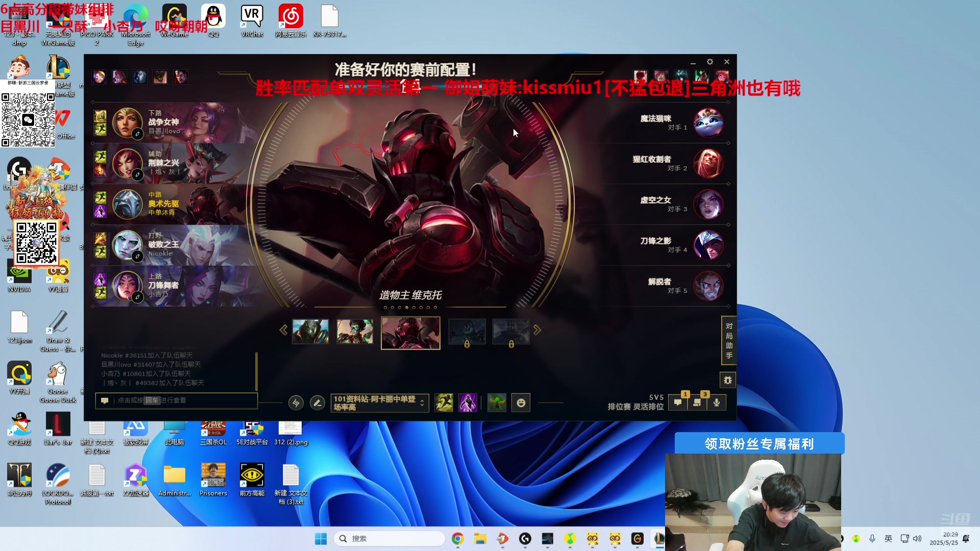Click the team chat input field

(177, 400)
